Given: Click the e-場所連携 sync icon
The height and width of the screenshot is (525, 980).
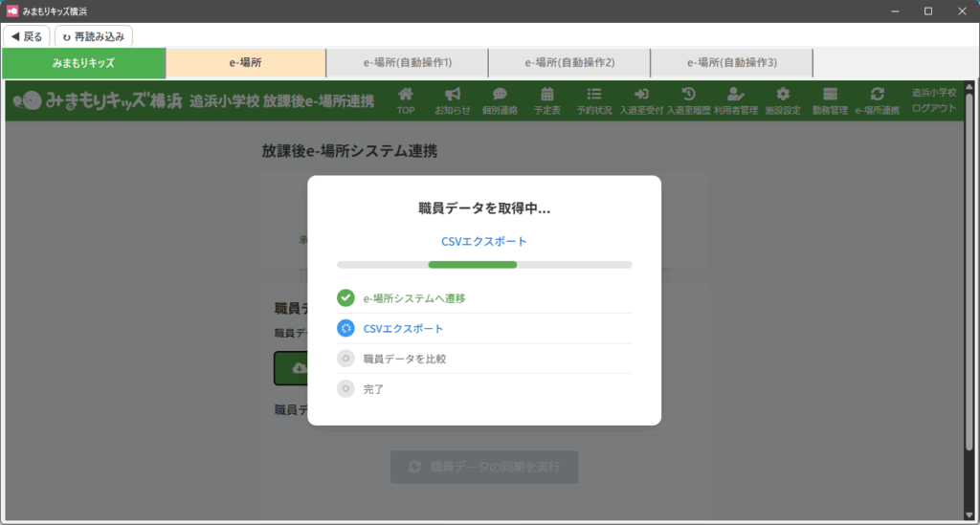Looking at the screenshot, I should pyautogui.click(x=877, y=95).
